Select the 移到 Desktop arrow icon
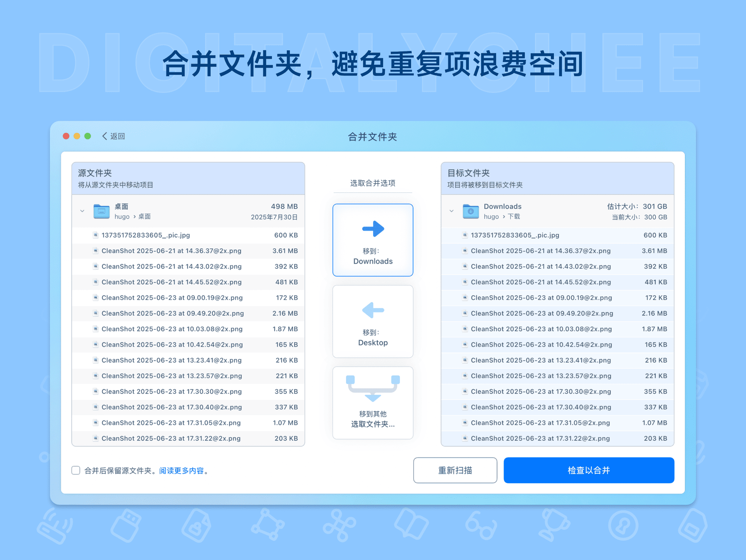 coord(372,310)
